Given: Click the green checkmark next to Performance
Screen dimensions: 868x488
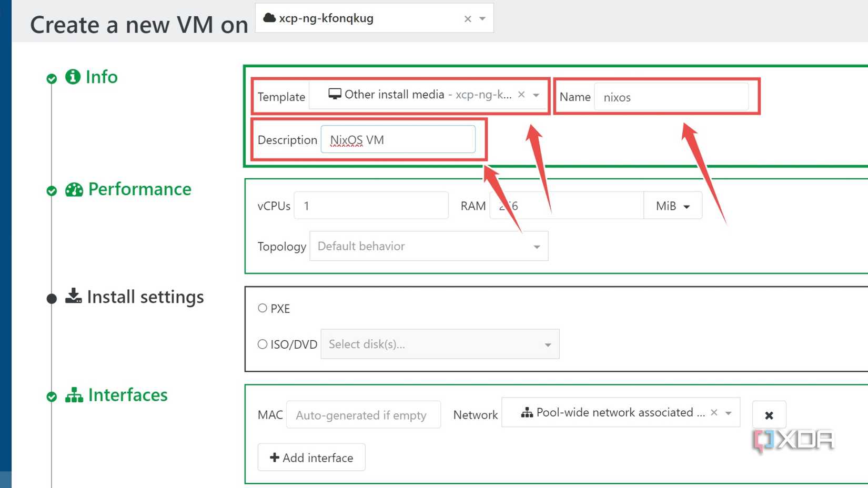Looking at the screenshot, I should [x=52, y=190].
